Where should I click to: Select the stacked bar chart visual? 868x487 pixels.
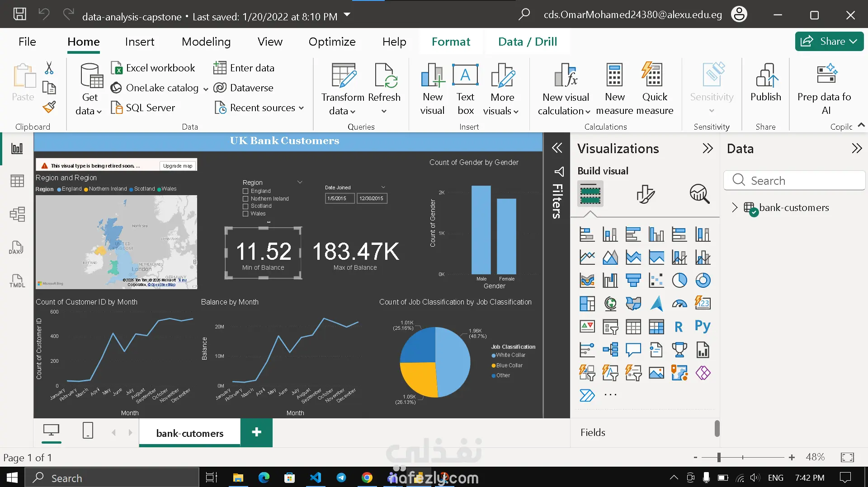coord(587,234)
